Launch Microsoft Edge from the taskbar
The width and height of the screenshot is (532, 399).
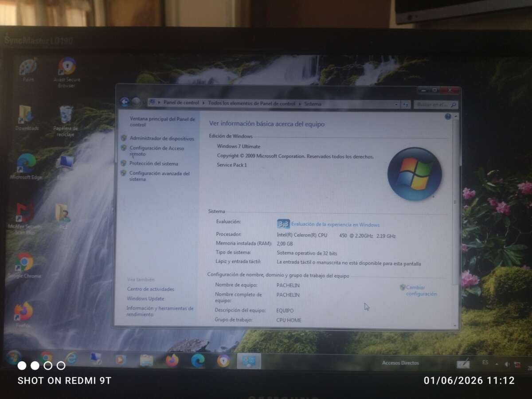pos(198,360)
